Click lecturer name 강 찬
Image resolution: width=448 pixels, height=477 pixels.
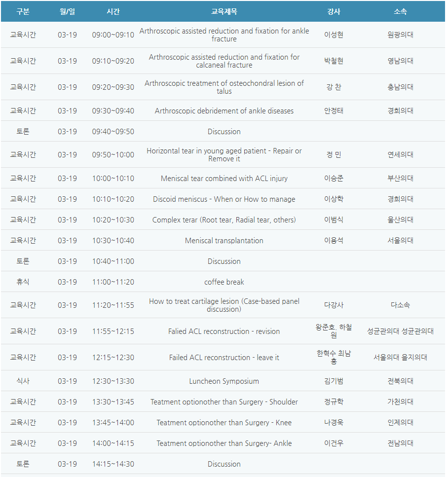(334, 87)
